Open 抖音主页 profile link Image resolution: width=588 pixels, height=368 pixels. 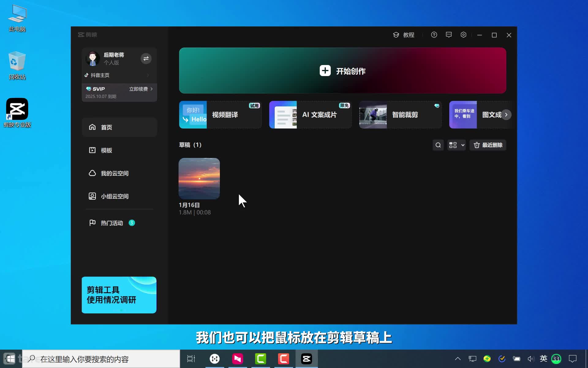click(x=117, y=75)
